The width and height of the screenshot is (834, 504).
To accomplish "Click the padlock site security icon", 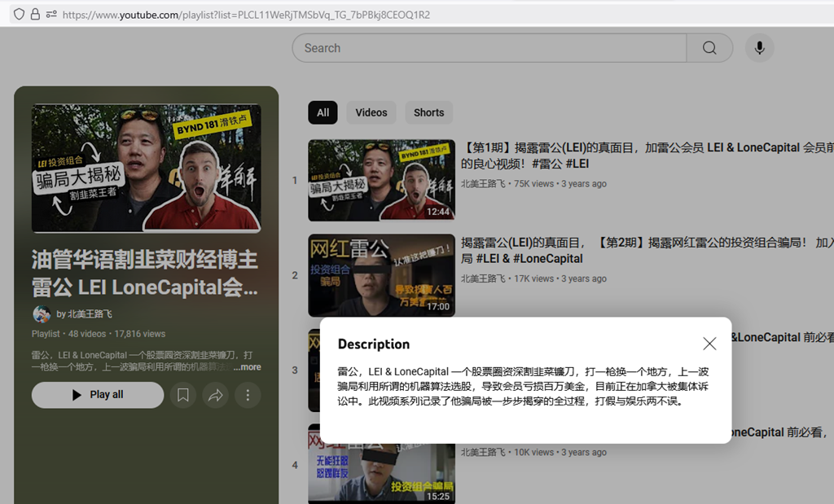I will pos(35,15).
